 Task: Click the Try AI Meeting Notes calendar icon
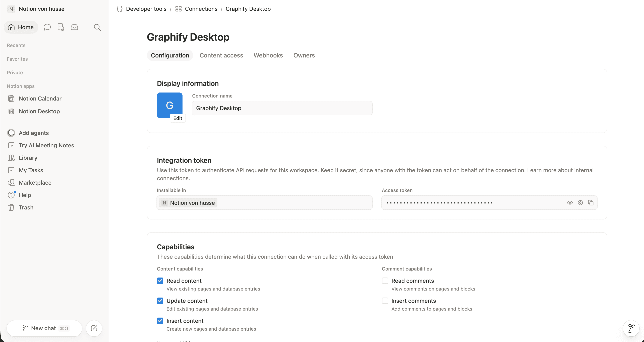pyautogui.click(x=11, y=145)
